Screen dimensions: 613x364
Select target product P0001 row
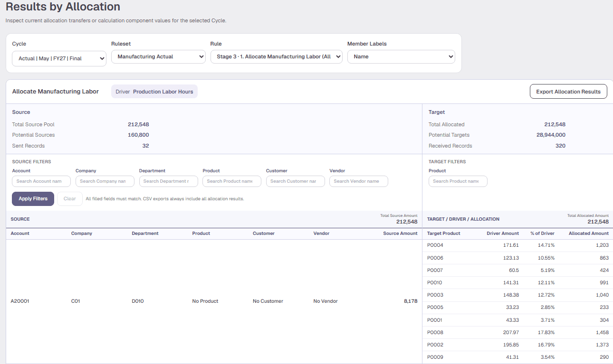[x=517, y=320]
